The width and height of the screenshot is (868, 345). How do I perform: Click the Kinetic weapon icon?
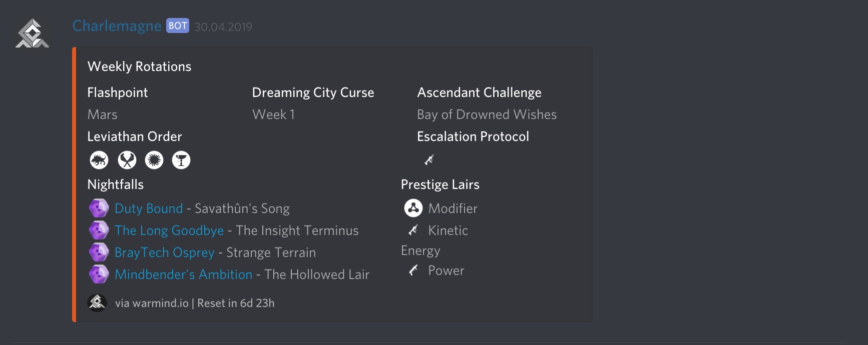(x=413, y=230)
